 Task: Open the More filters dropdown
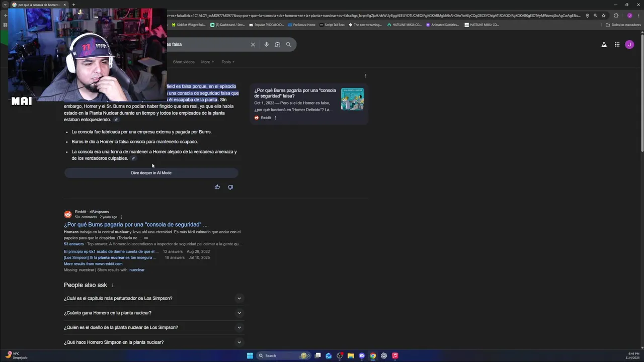pos(207,62)
